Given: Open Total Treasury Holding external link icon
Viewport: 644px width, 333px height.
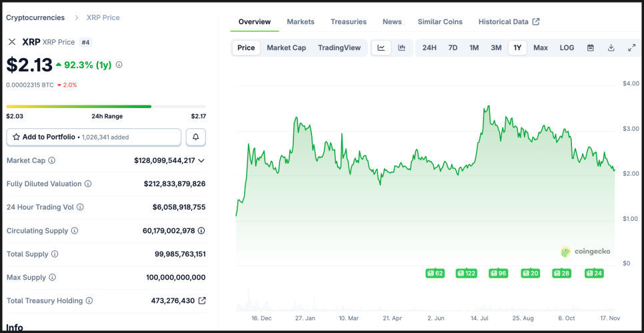Looking at the screenshot, I should 202,300.
